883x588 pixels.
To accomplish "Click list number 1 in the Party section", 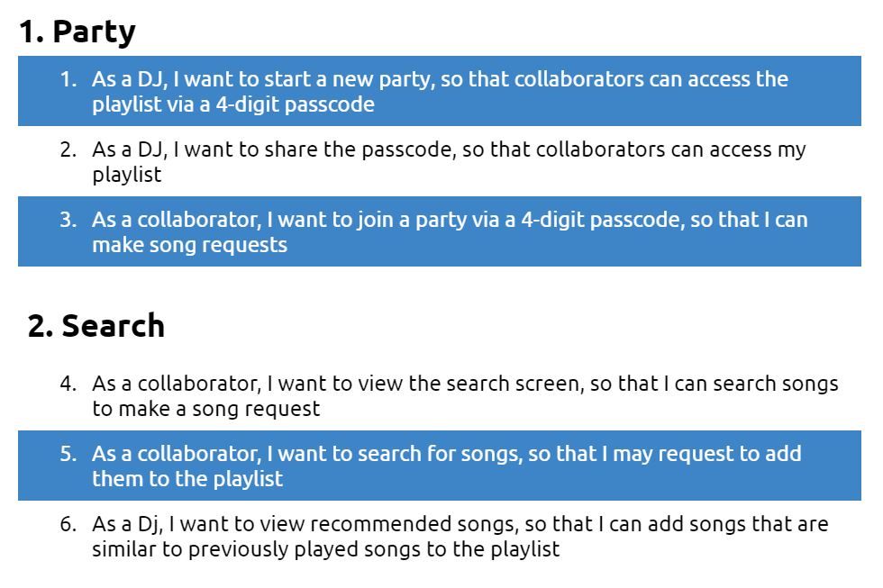I will pos(68,79).
